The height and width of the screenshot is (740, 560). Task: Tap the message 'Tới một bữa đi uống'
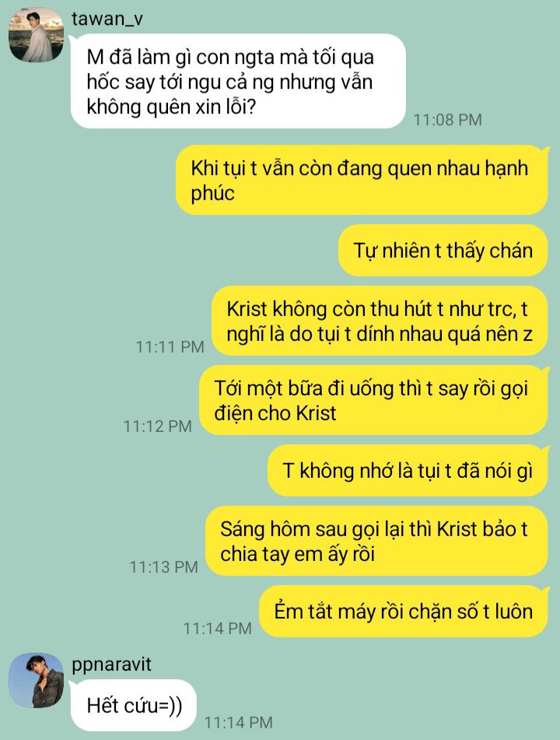(x=373, y=400)
